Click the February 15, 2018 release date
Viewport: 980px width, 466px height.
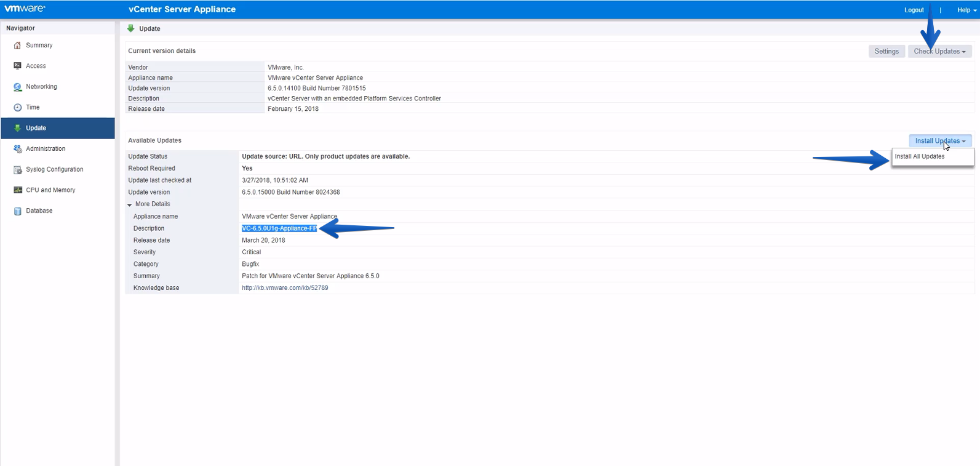pyautogui.click(x=293, y=109)
